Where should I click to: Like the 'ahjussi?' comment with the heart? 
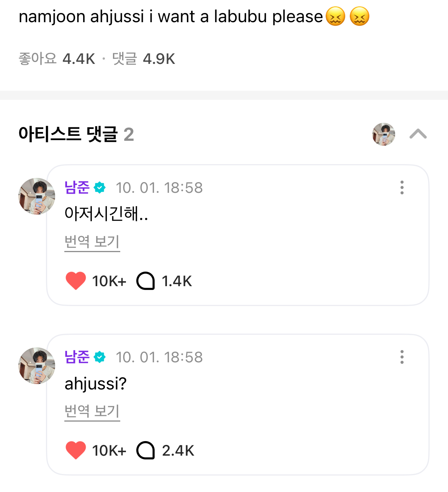tap(76, 450)
